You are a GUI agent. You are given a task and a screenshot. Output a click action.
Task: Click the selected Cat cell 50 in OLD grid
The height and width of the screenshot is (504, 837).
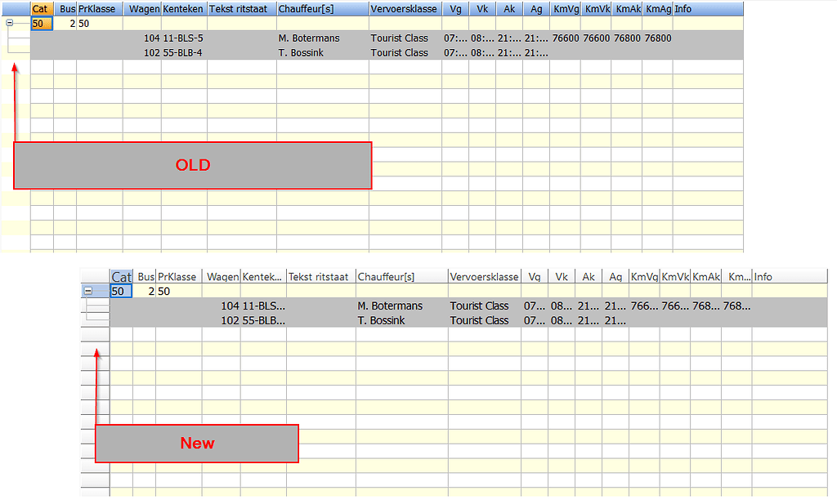42,24
